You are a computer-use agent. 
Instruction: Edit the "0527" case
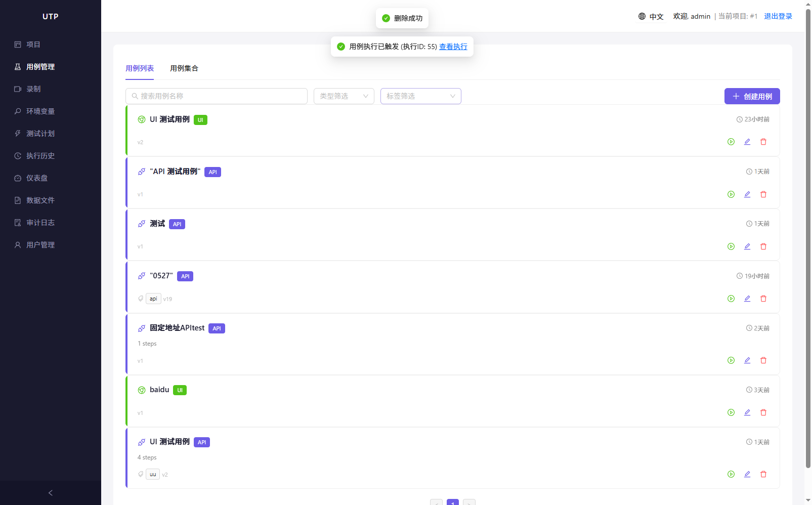(747, 299)
